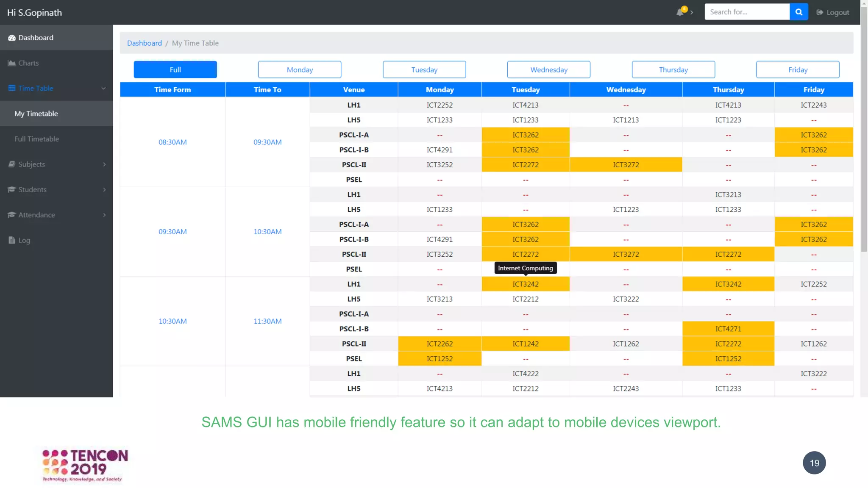Open My Timetable in the sidebar
Image resolution: width=868 pixels, height=488 pixels.
[56, 114]
